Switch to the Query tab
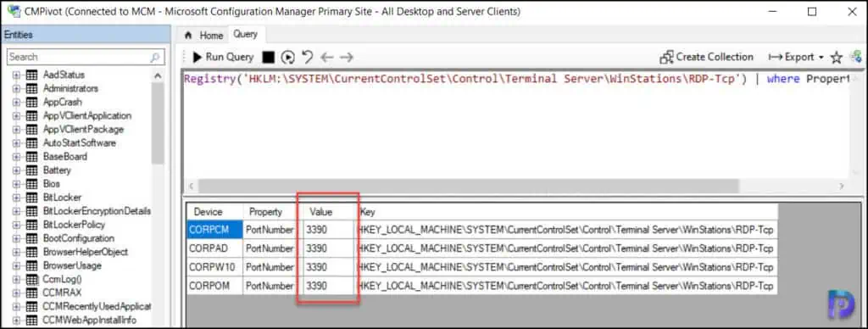Screen dimensions: 868x329 pos(245,34)
